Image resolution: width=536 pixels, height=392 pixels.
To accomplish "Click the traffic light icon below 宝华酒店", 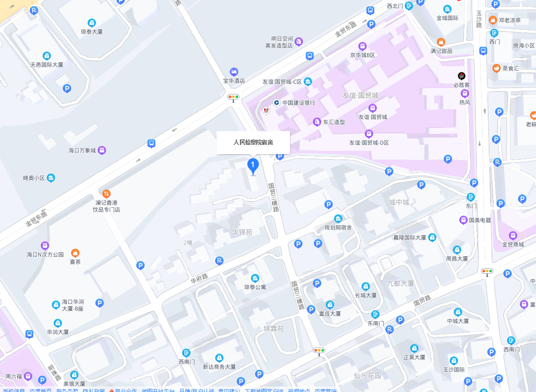I will [x=234, y=98].
